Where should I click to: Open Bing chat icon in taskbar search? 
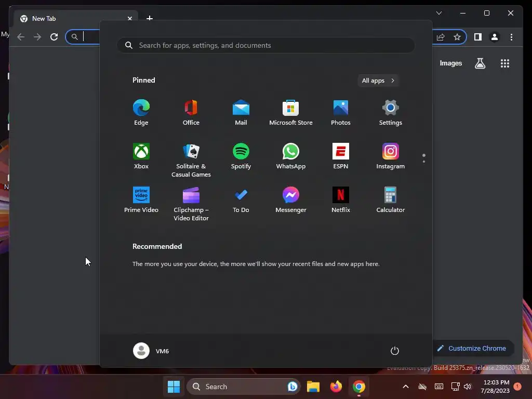pos(292,387)
